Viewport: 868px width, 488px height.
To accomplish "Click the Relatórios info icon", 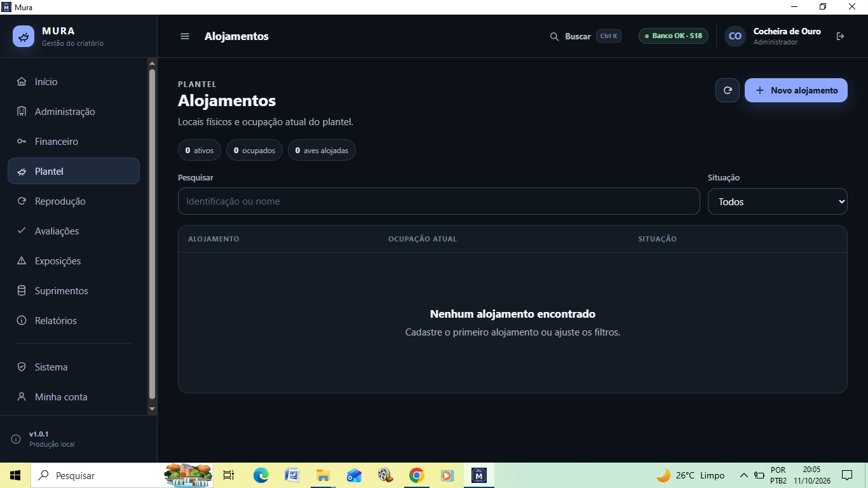I will coord(22,320).
